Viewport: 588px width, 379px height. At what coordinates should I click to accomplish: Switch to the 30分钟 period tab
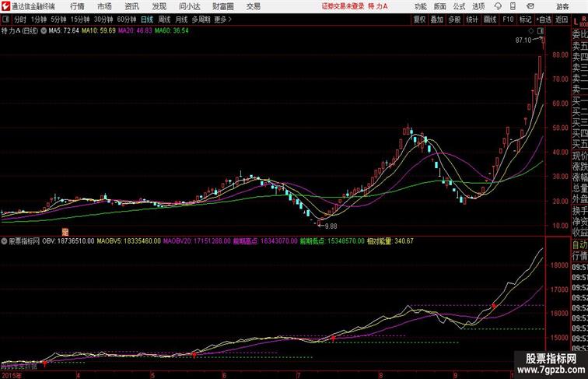tap(103, 19)
